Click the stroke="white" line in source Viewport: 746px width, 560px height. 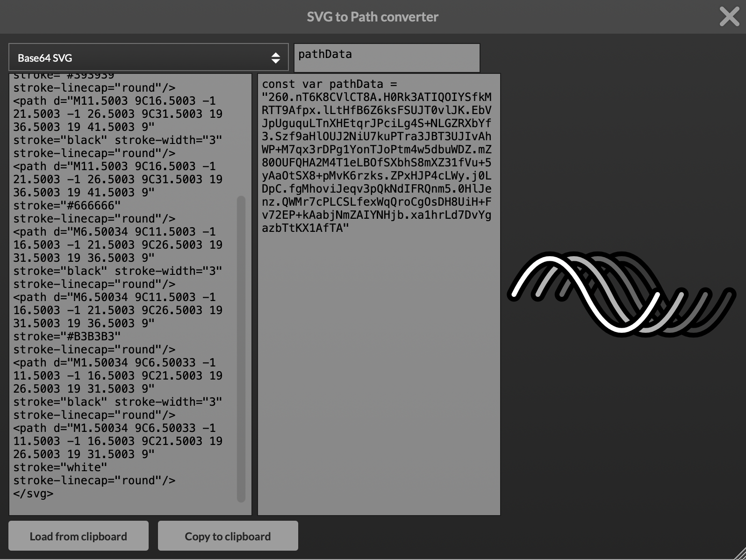[x=60, y=467]
